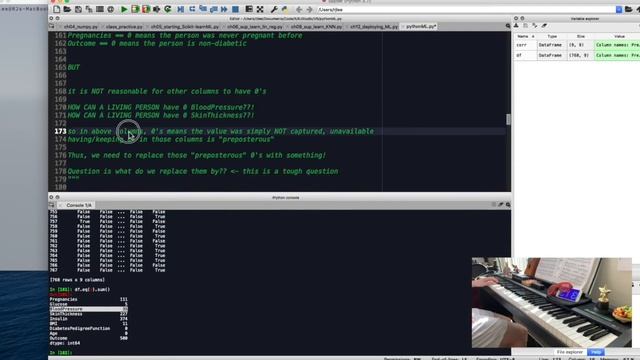Select the corr variable row

pos(577,45)
